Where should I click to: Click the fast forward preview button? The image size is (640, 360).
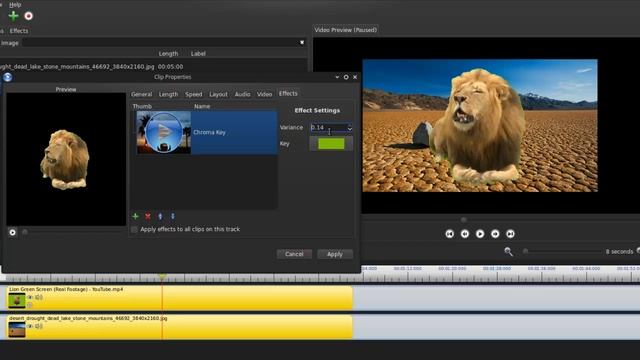click(x=495, y=233)
